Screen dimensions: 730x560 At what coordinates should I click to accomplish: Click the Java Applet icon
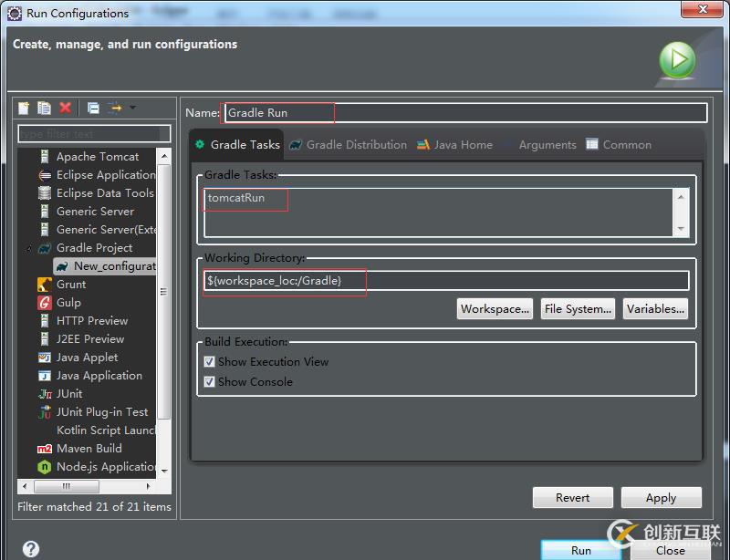tap(45, 358)
